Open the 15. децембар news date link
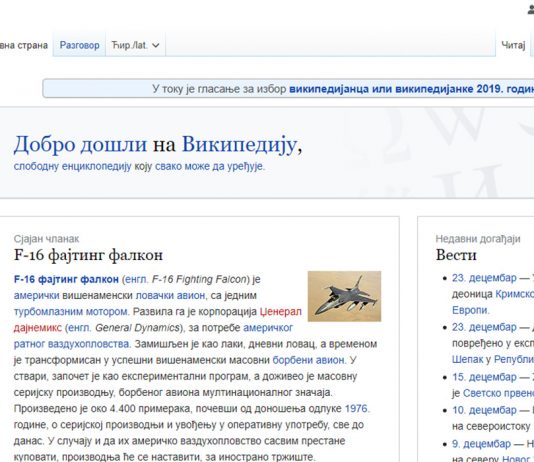Image resolution: width=534 pixels, height=462 pixels. point(484,377)
